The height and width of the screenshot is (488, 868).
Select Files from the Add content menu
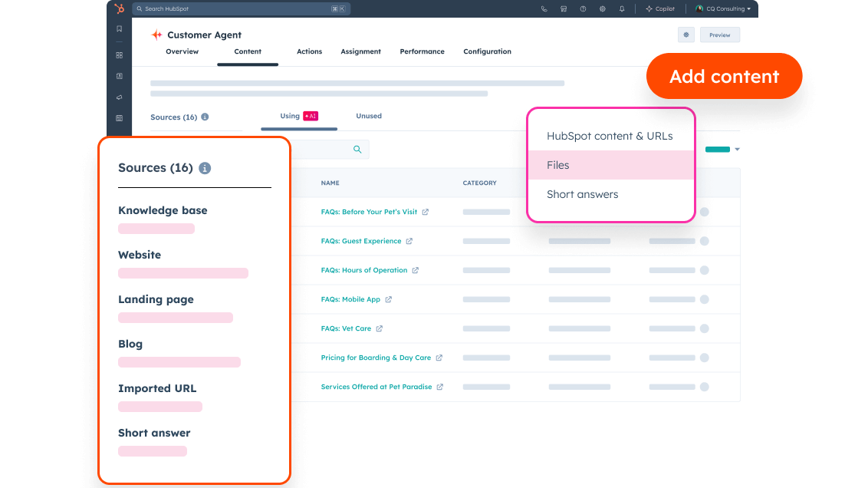point(557,165)
